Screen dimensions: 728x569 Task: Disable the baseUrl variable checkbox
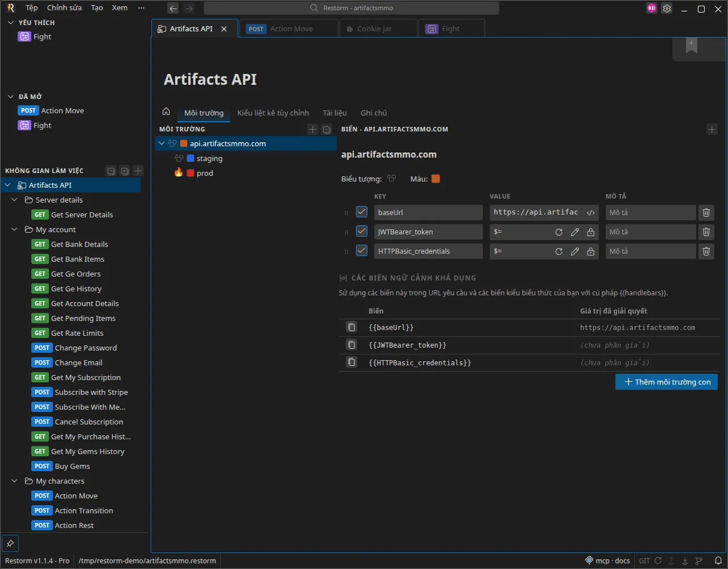(x=362, y=212)
